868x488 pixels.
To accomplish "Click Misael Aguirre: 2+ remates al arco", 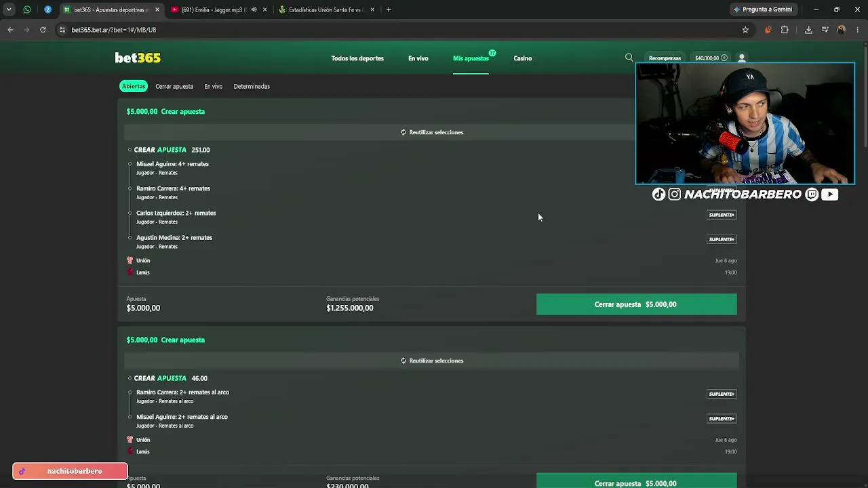I will coord(182,417).
